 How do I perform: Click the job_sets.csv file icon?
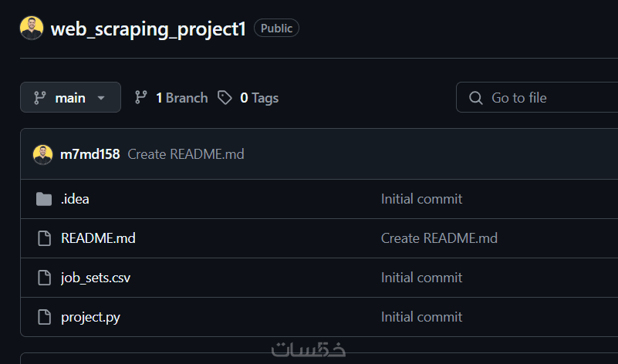pyautogui.click(x=44, y=278)
